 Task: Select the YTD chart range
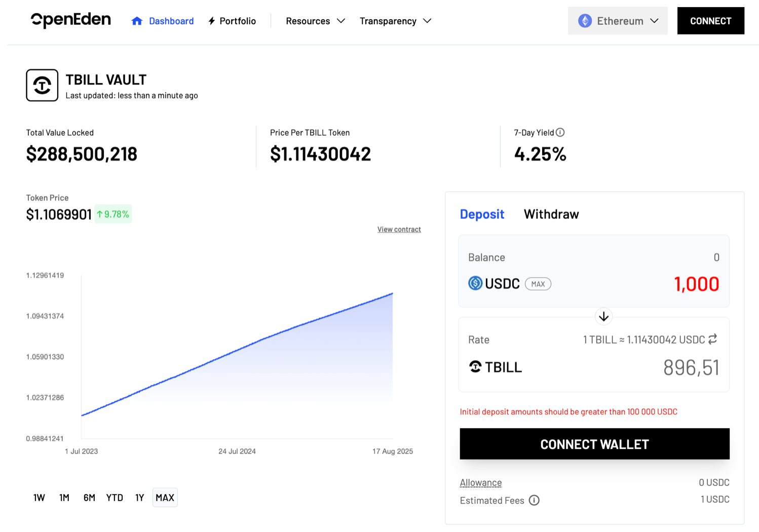[115, 498]
